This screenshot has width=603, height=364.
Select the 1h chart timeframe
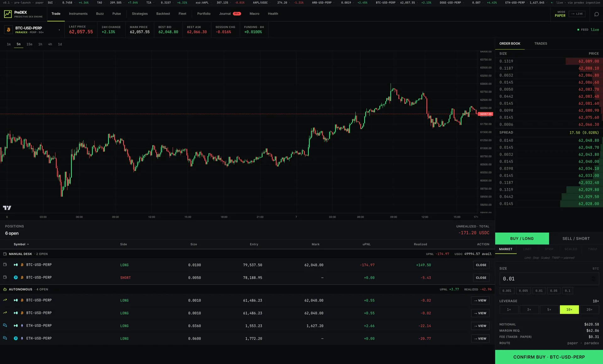click(40, 44)
